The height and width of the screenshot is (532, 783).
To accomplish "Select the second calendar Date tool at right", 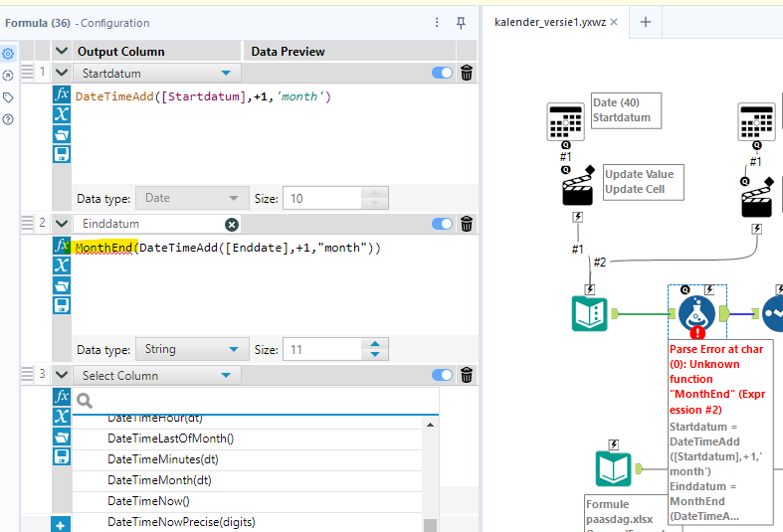I will tap(756, 121).
